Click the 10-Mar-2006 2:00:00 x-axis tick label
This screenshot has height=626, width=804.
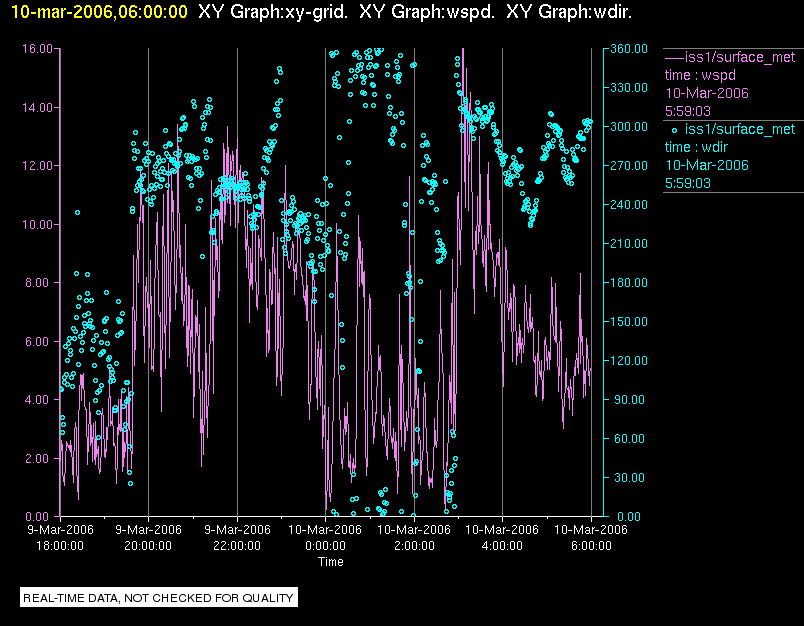tap(414, 538)
